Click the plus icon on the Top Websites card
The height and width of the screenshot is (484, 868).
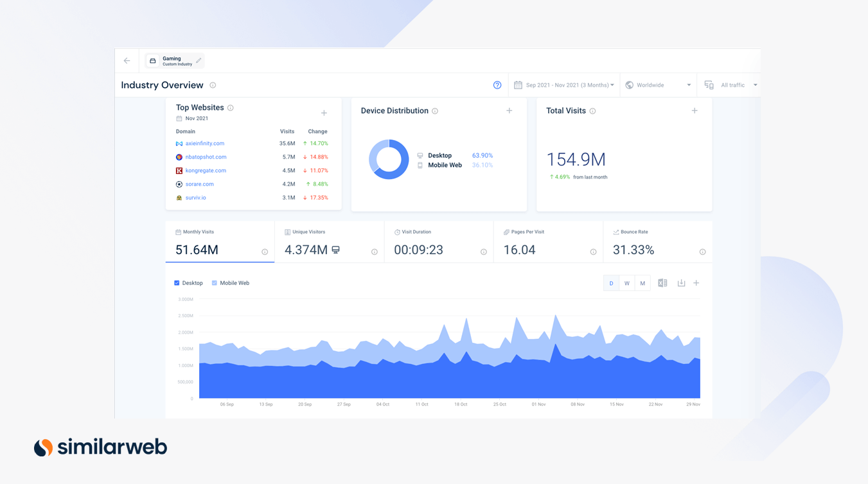point(324,112)
